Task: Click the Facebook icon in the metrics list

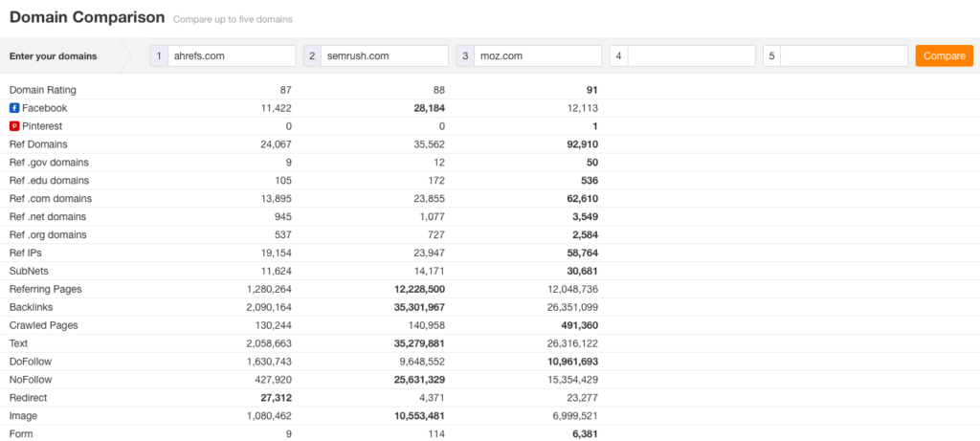Action: [x=14, y=108]
